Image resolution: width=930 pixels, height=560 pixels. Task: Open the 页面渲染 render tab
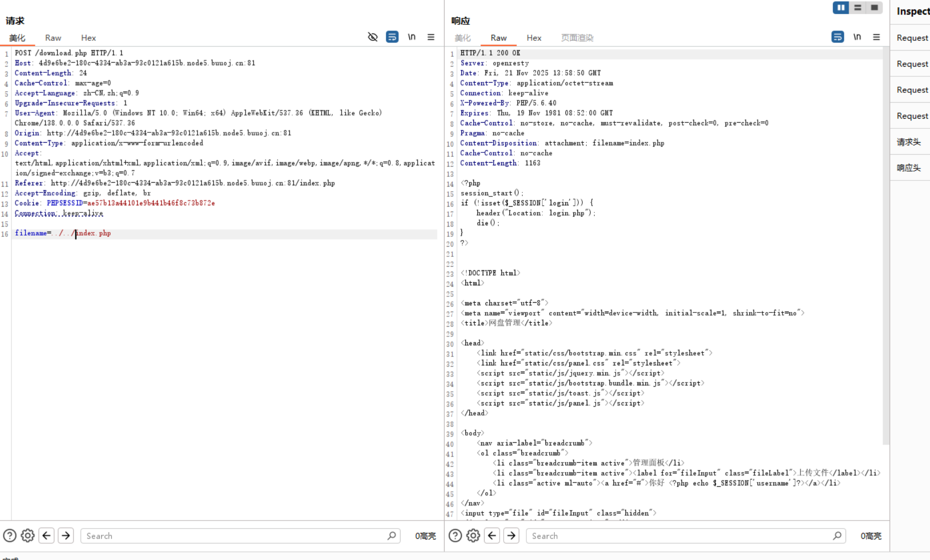point(577,38)
